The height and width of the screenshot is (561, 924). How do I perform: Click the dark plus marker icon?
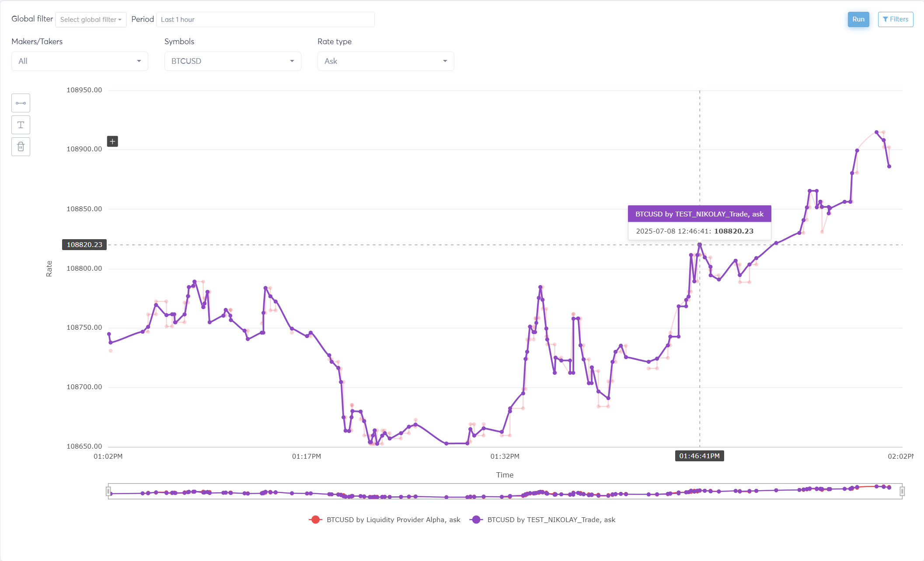pos(112,141)
